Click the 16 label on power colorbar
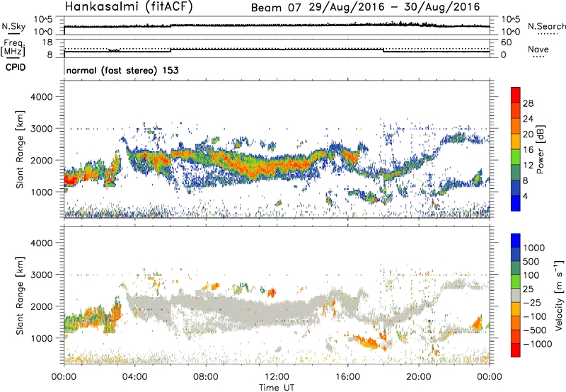Viewport: 566px width, 392px height. [528, 150]
